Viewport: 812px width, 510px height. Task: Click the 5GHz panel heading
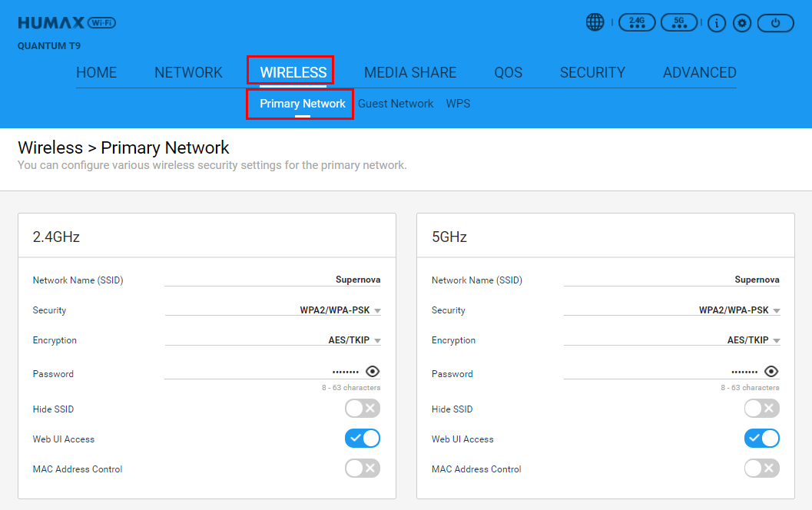[449, 237]
